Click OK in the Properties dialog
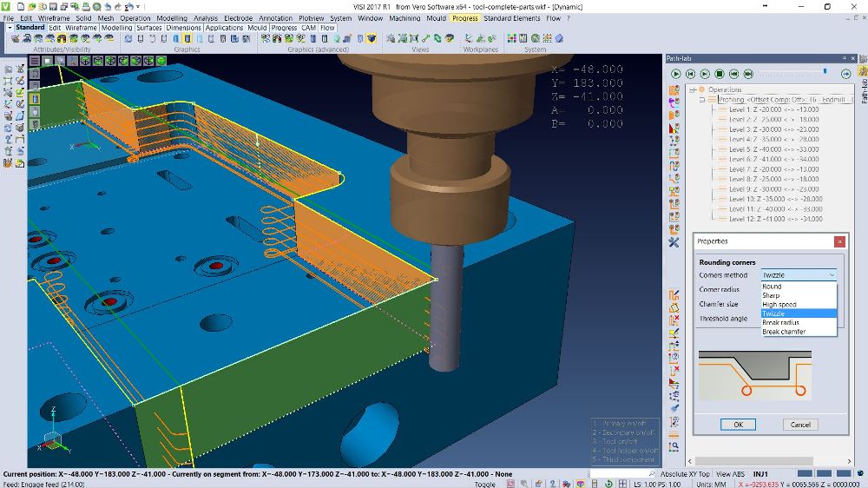This screenshot has width=868, height=488. coord(738,425)
